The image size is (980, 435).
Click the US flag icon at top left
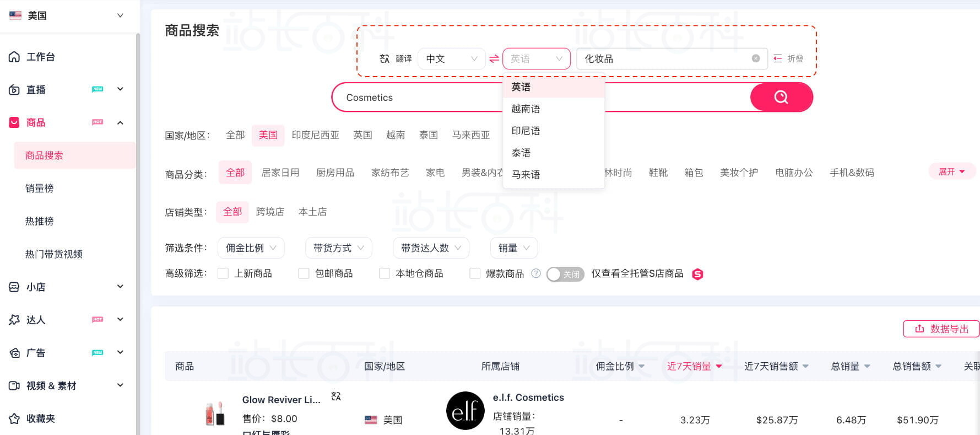pyautogui.click(x=15, y=15)
